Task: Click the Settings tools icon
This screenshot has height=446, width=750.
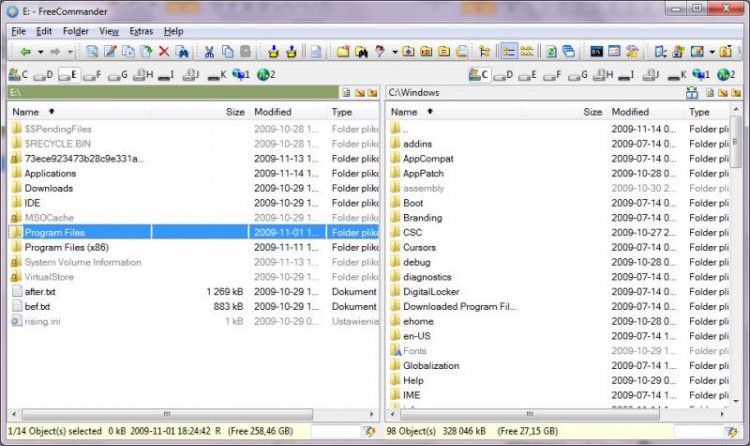Action: 632,51
